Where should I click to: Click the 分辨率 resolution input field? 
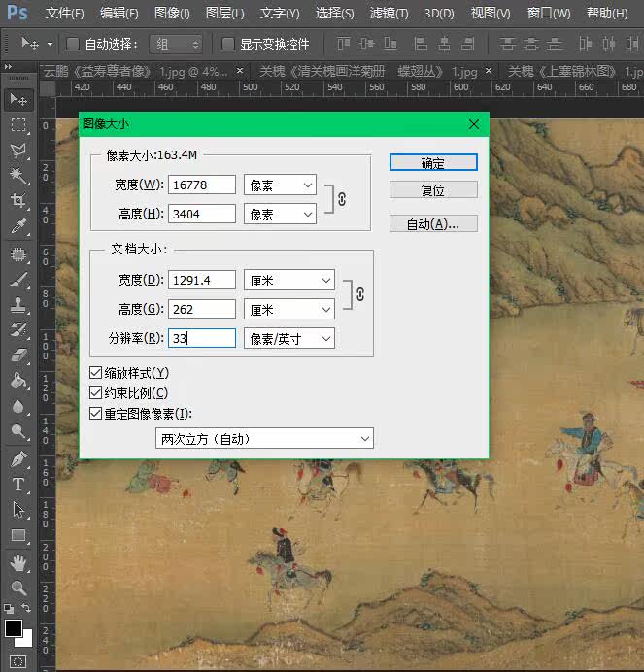click(x=202, y=338)
